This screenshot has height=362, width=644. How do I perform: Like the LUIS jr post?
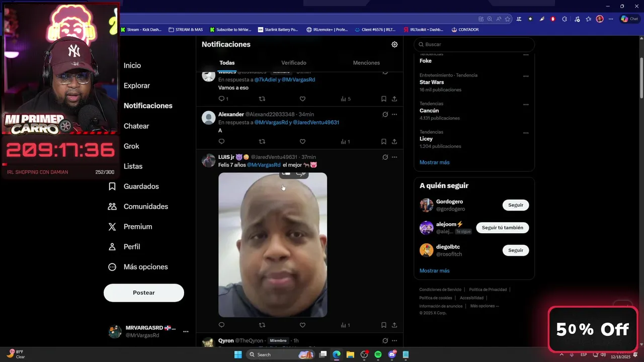(302, 325)
